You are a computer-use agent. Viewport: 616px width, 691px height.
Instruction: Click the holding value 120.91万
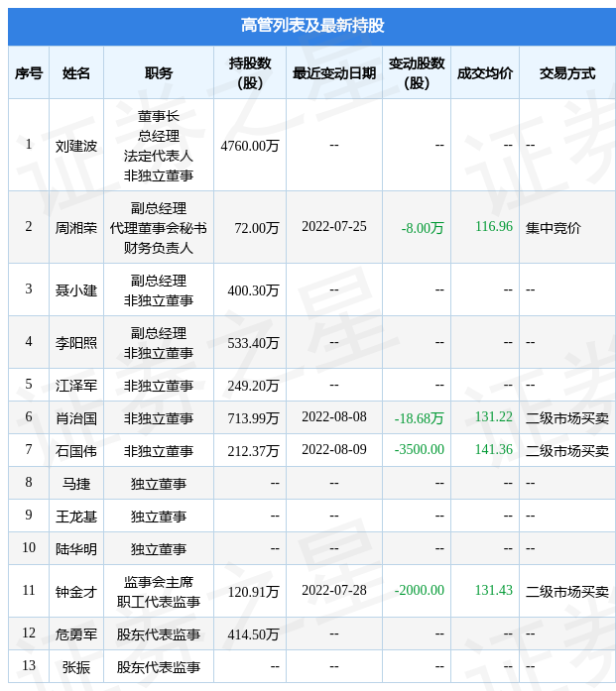(254, 592)
